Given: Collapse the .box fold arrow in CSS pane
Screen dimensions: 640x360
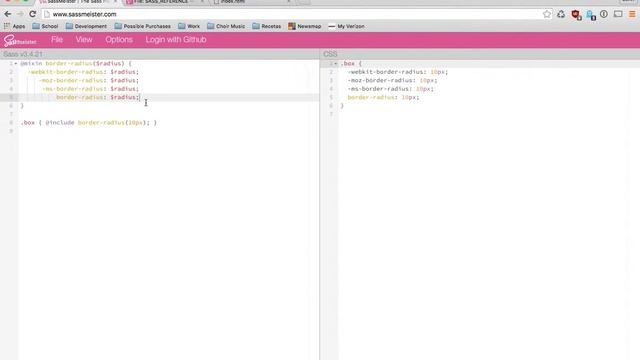Looking at the screenshot, I should coord(336,64).
